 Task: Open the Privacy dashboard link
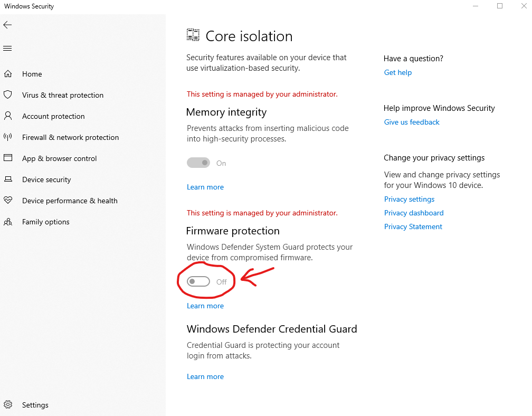(414, 213)
